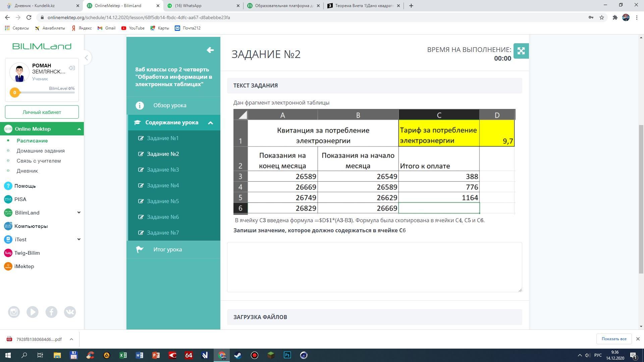
Task: Collapse the Содержание урока section
Action: click(x=210, y=123)
